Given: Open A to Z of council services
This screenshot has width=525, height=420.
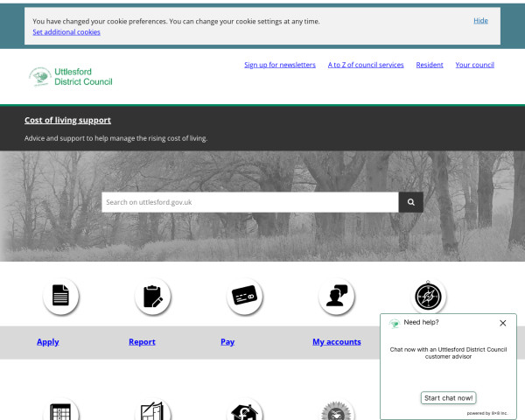Looking at the screenshot, I should [x=366, y=65].
